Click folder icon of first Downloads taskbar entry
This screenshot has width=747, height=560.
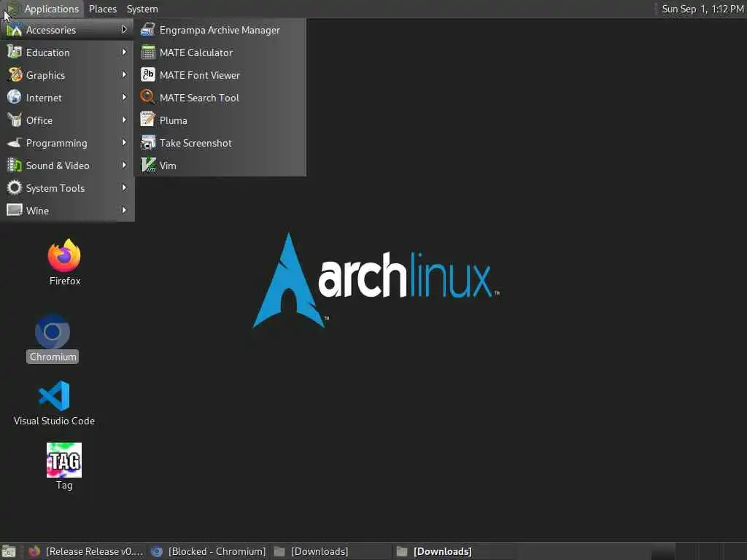tap(279, 551)
